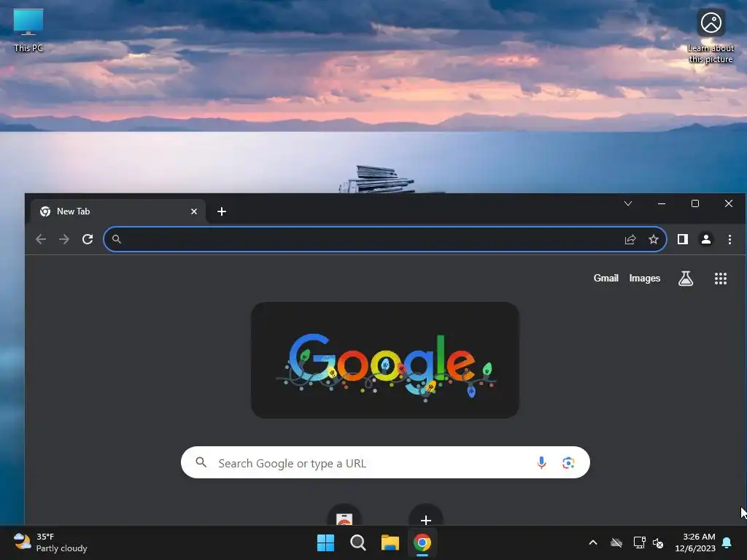This screenshot has height=560, width=747.
Task: Open Chrome three-dot menu
Action: (729, 239)
